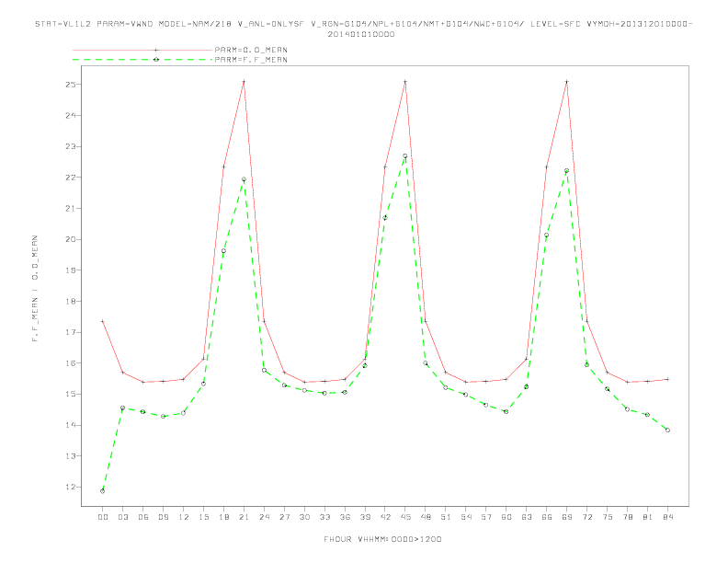The height and width of the screenshot is (563, 728).
Task: Select green circle data point at hour 60
Action: 506,411
